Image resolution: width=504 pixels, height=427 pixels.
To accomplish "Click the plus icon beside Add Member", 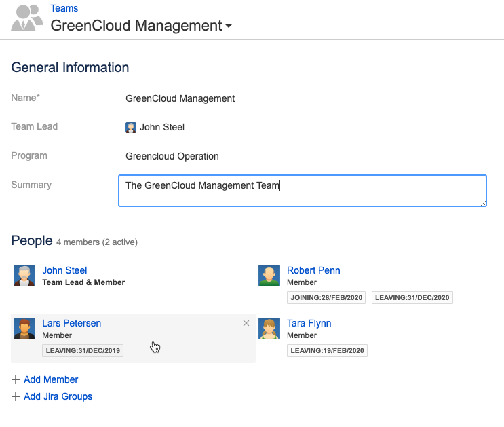I will click(x=16, y=380).
